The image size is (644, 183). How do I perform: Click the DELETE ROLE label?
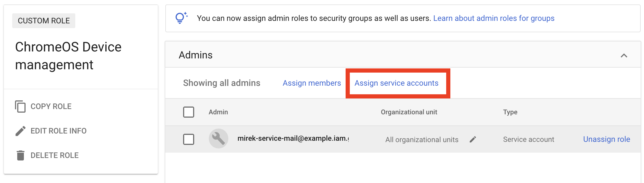click(54, 155)
